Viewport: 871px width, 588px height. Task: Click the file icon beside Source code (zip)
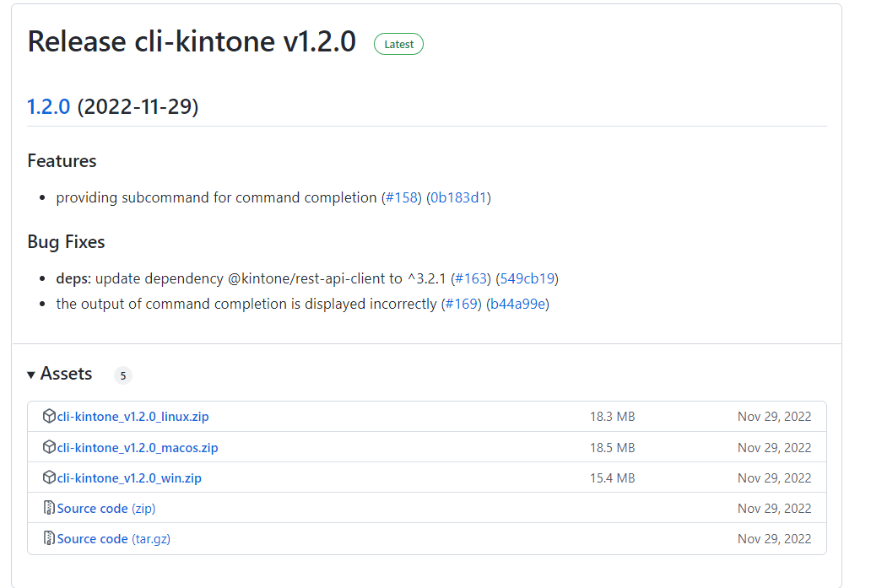pos(49,508)
